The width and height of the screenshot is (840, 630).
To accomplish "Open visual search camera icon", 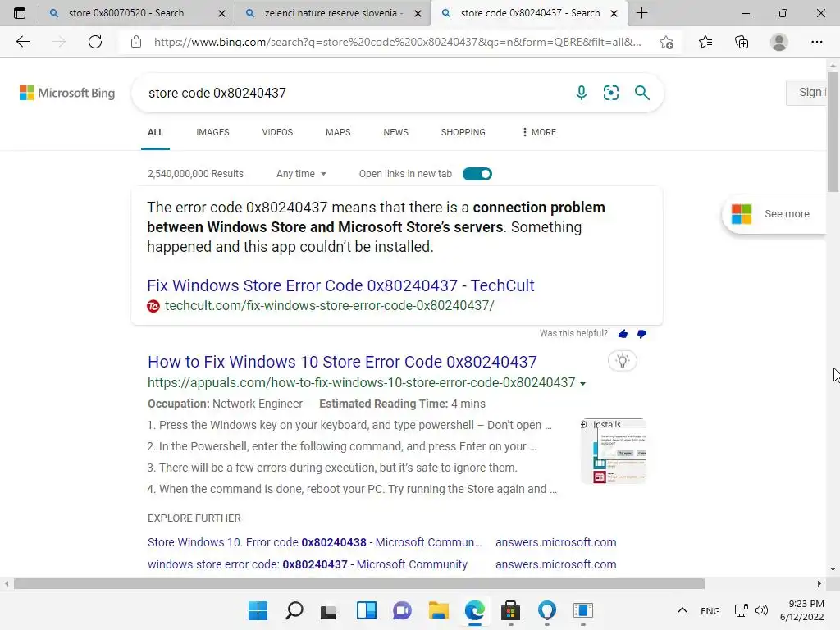I will (610, 93).
